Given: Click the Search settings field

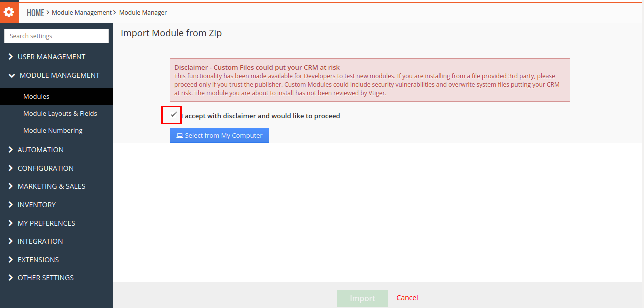Looking at the screenshot, I should coord(56,36).
